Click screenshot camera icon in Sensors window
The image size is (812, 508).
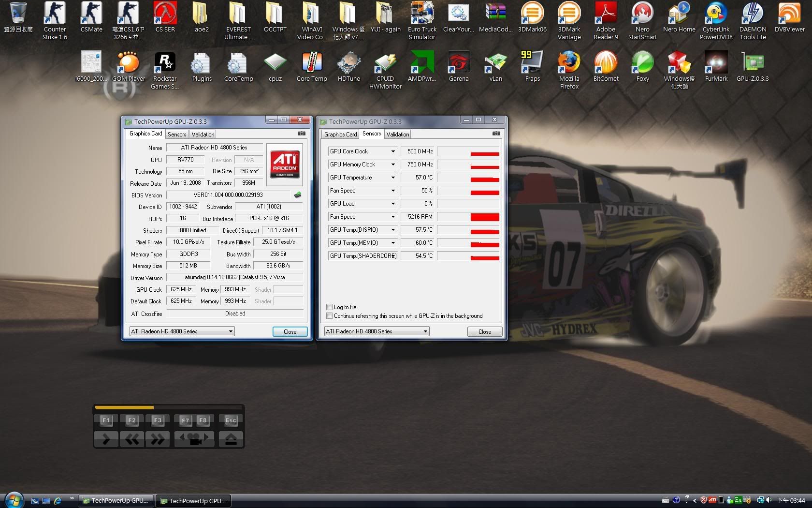[x=496, y=133]
